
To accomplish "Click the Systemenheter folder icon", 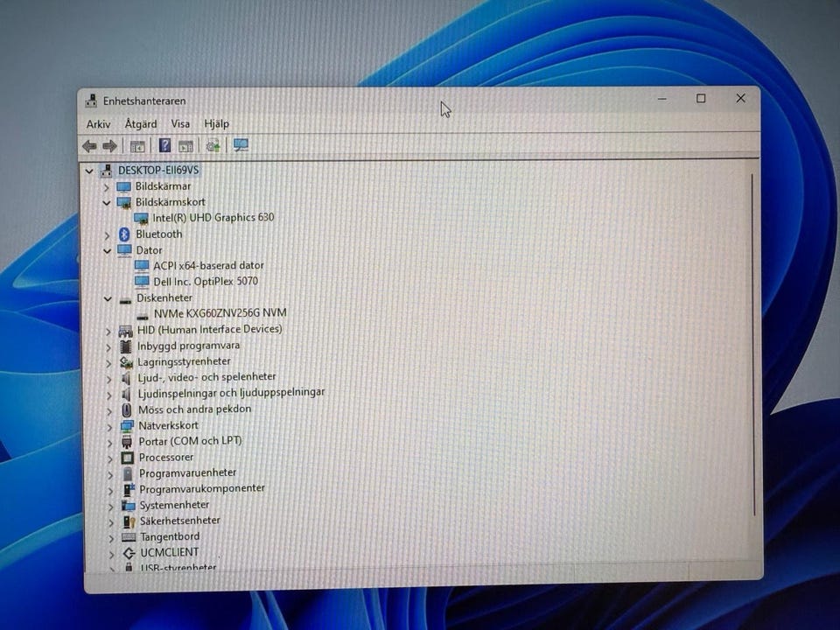I will click(129, 505).
